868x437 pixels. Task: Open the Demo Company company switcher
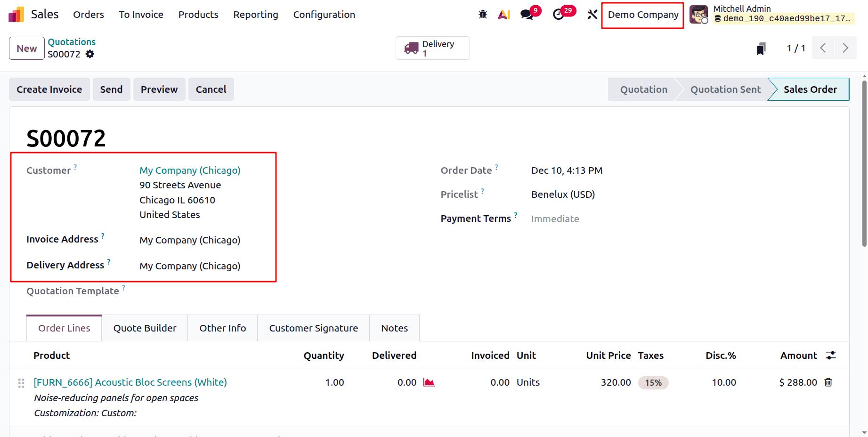(x=642, y=15)
